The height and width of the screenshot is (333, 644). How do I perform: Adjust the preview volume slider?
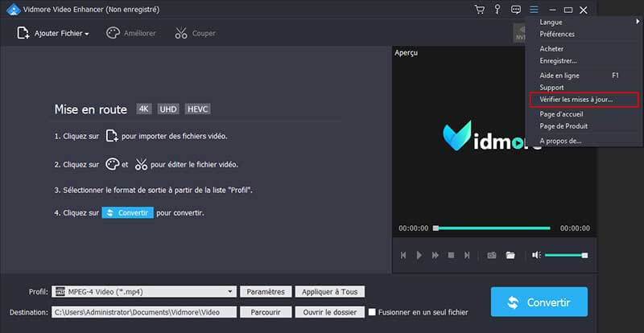[x=565, y=255]
